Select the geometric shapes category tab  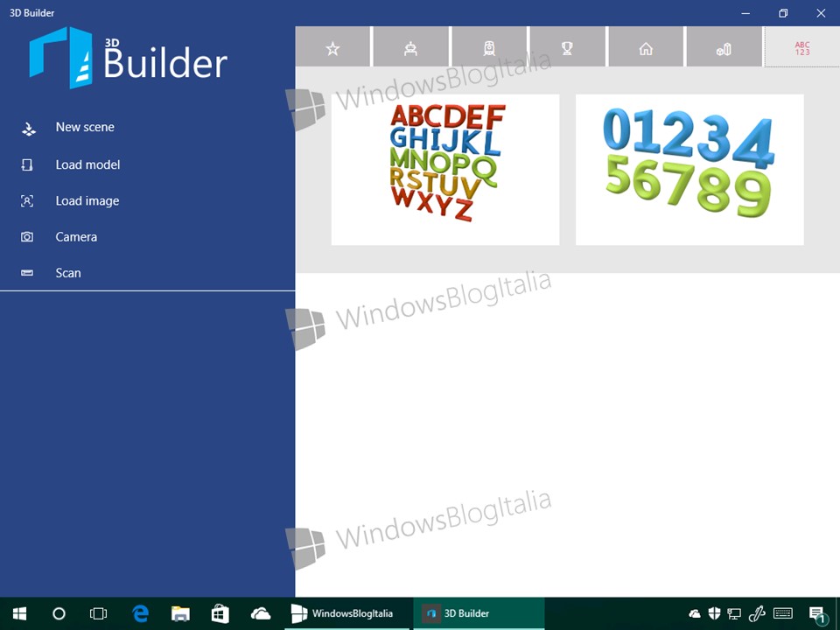[724, 46]
